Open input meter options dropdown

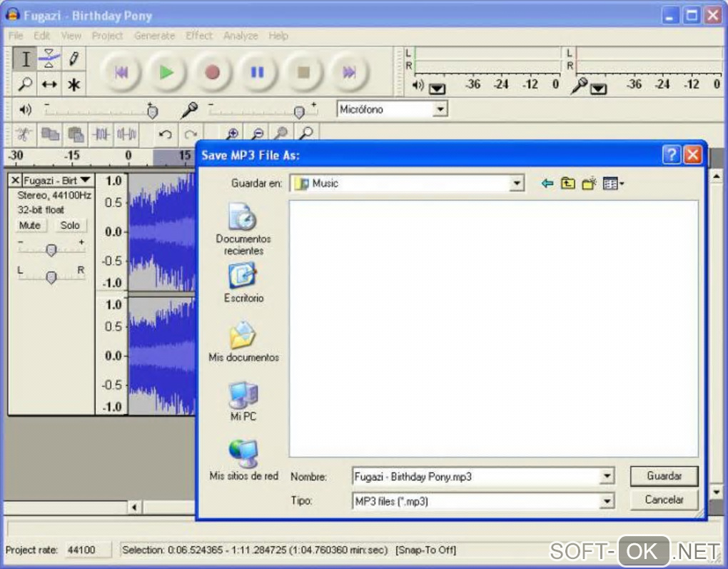click(x=599, y=89)
